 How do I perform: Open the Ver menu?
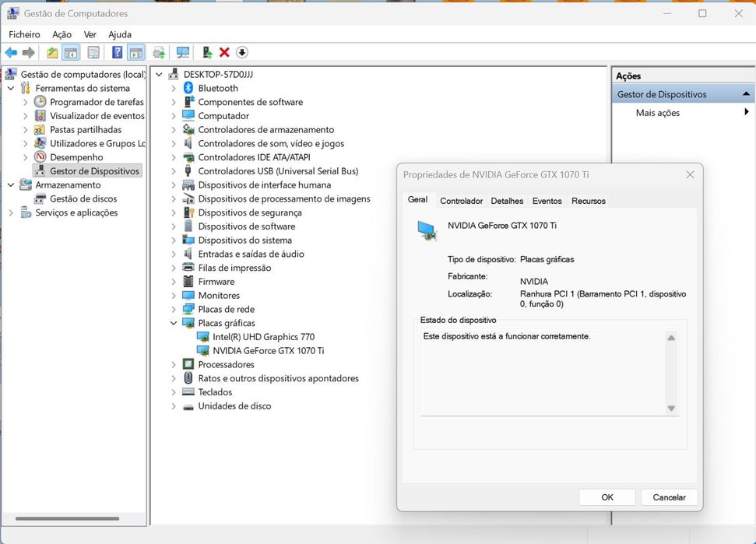pyautogui.click(x=90, y=34)
